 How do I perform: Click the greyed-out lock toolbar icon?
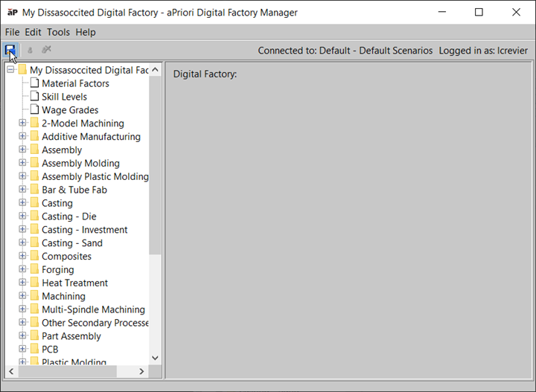30,50
